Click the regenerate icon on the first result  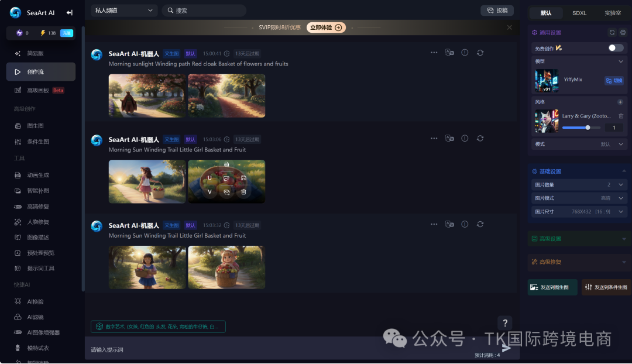480,53
